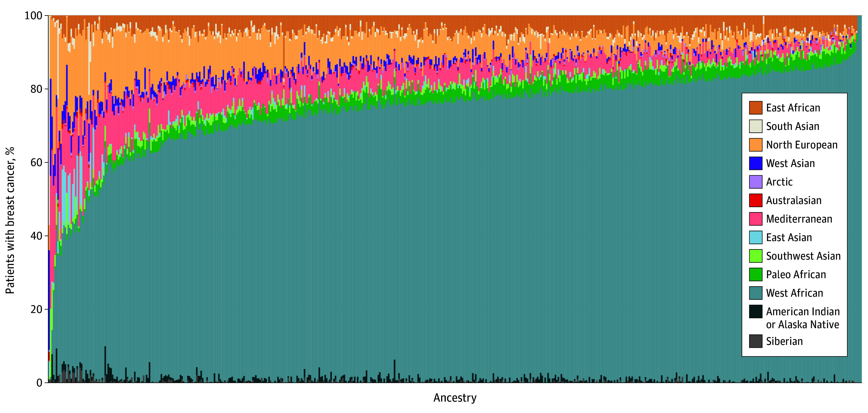Select the 'North European' legend text

tap(802, 145)
